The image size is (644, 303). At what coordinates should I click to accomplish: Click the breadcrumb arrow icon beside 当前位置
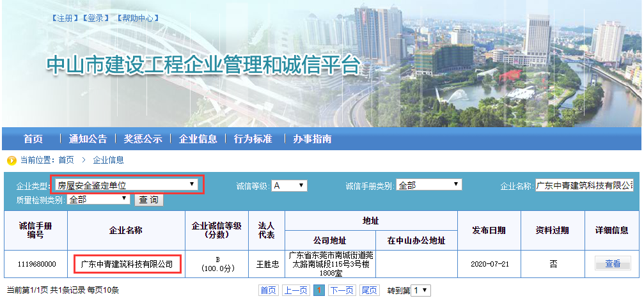pos(12,160)
